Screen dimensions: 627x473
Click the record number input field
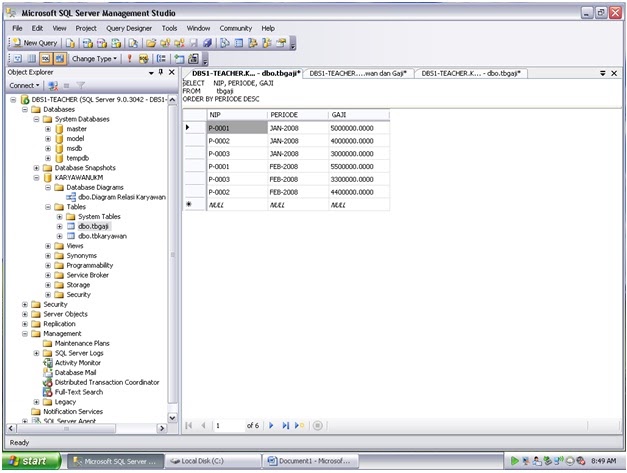pos(229,425)
